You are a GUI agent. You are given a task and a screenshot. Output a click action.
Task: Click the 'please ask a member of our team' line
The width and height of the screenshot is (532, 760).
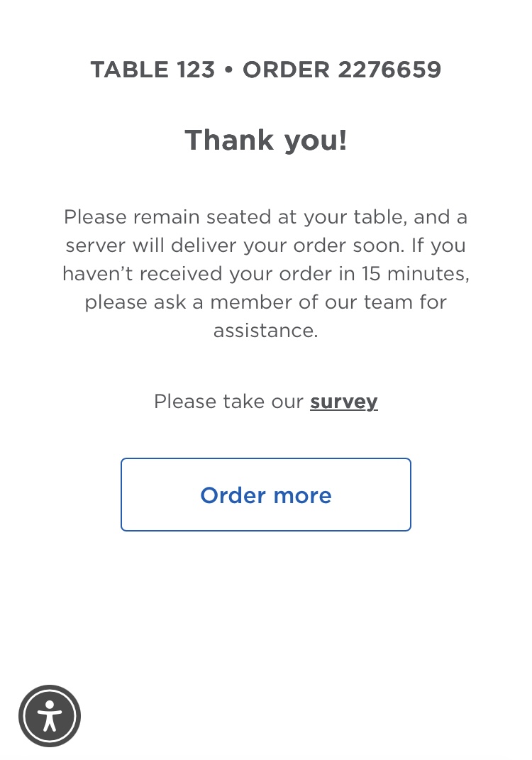pyautogui.click(x=266, y=302)
